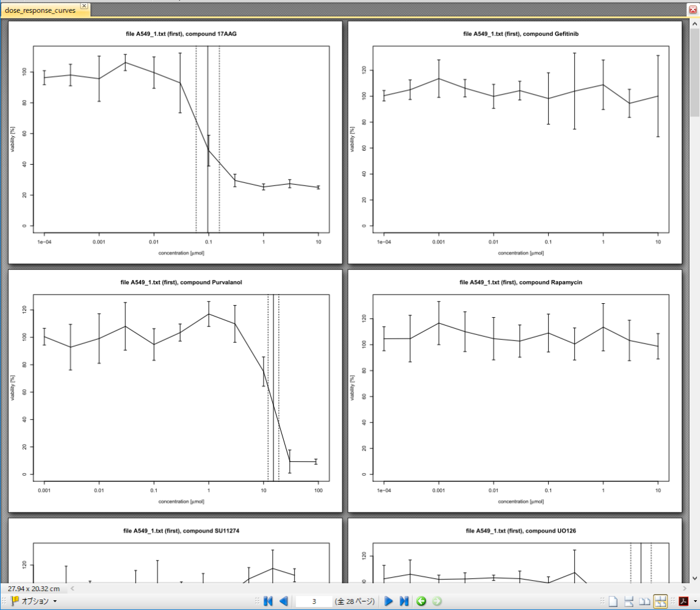
Task: Click title text ending 'compound Gefitinib'
Action: click(521, 34)
